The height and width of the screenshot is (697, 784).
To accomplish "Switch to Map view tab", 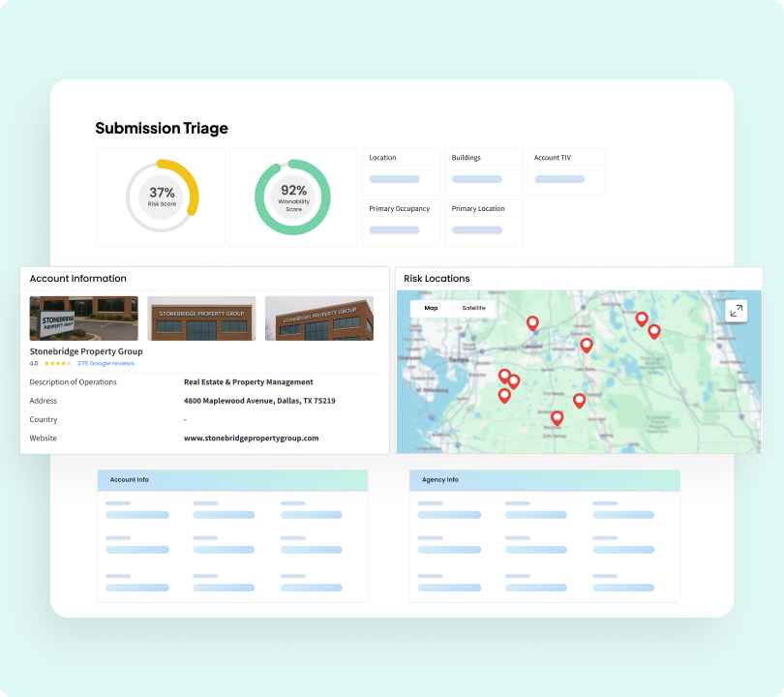I will click(x=431, y=308).
